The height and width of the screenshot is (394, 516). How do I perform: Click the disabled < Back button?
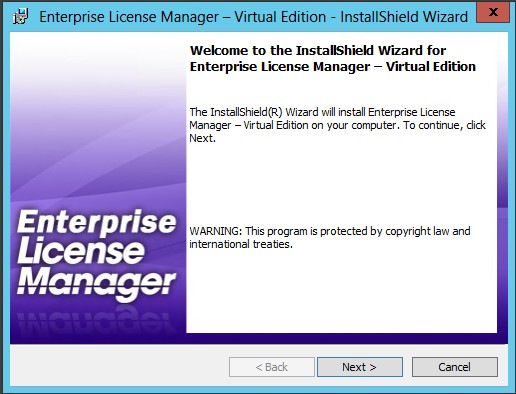(272, 367)
